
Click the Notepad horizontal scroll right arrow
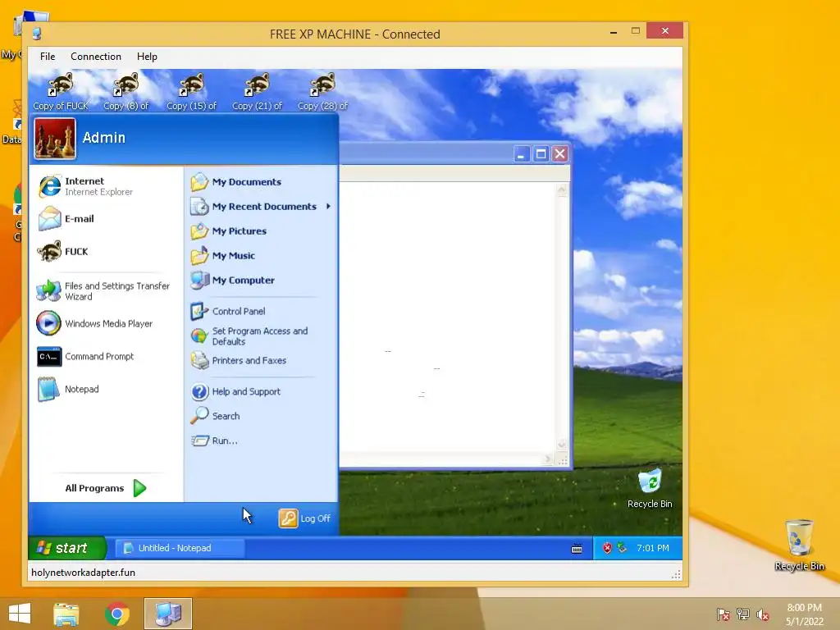[x=547, y=459]
